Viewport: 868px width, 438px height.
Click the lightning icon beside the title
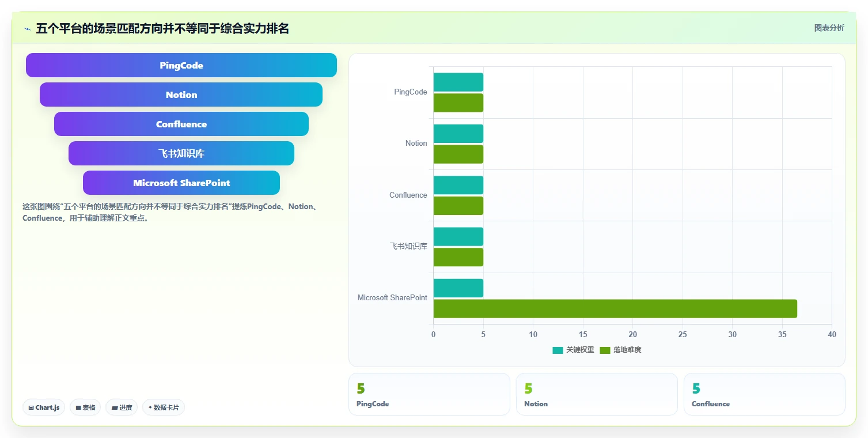pyautogui.click(x=28, y=29)
